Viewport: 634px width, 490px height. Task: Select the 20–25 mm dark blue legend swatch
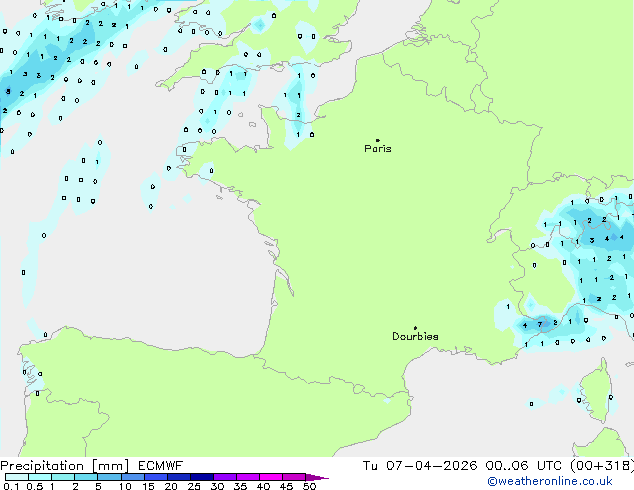(x=179, y=477)
